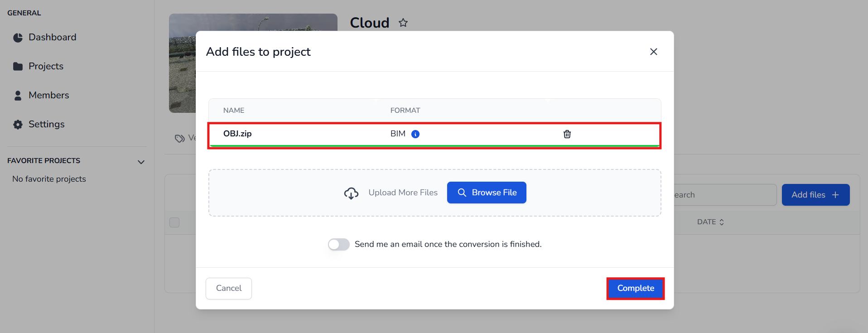Click the Settings gear icon
This screenshot has height=333, width=868.
point(18,125)
